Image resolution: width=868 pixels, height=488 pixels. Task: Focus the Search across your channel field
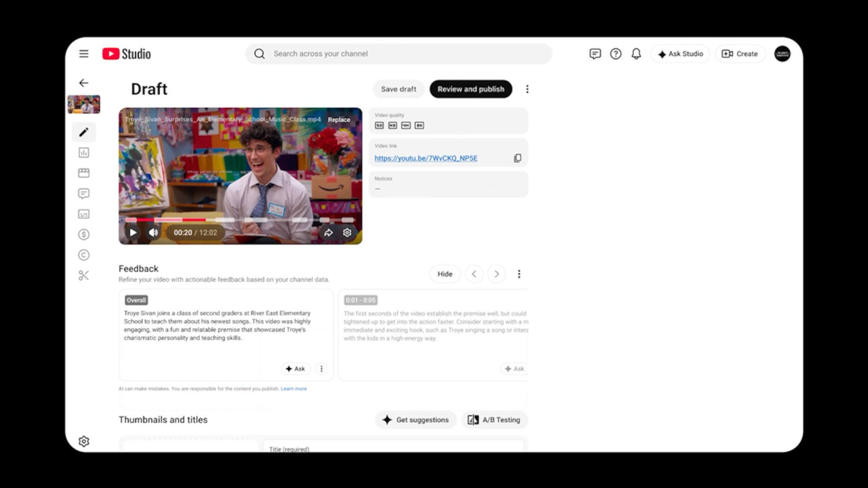(x=398, y=54)
